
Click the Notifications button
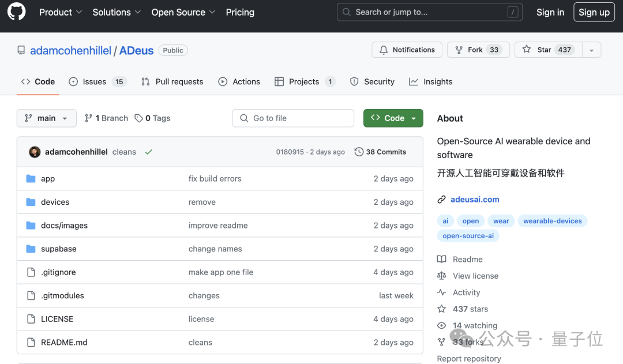pos(407,50)
